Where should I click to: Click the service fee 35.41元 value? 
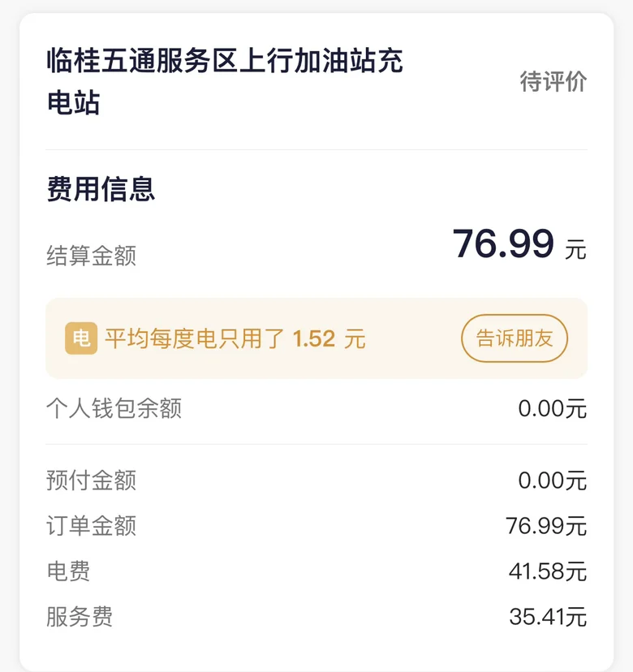coord(548,617)
